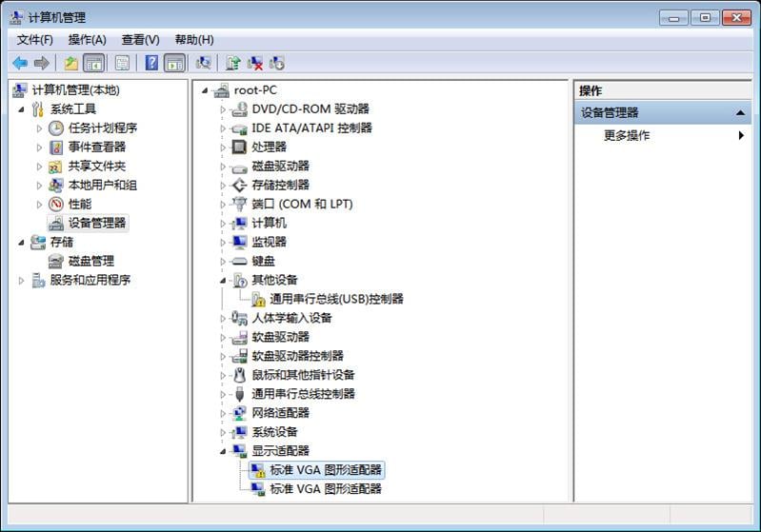Open the 查看(V) menu
Image resolution: width=761 pixels, height=532 pixels.
[140, 40]
